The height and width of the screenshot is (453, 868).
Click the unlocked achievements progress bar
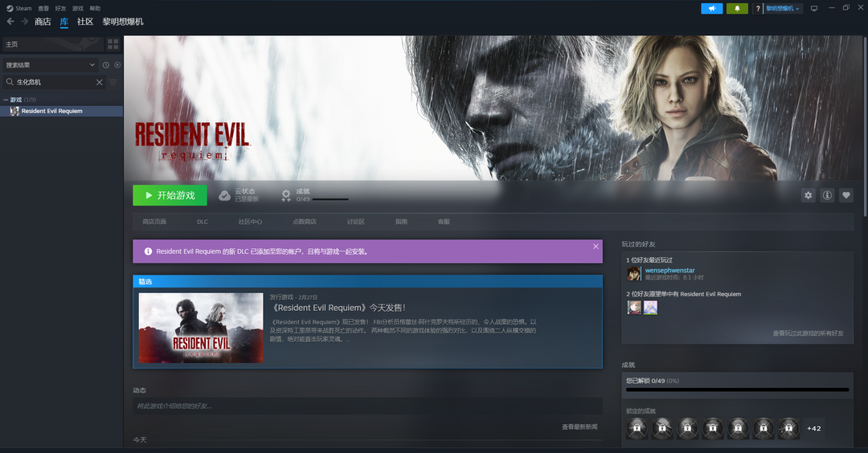pyautogui.click(x=737, y=390)
